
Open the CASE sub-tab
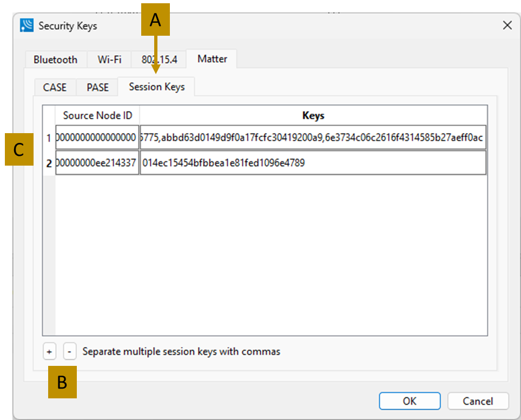[55, 87]
